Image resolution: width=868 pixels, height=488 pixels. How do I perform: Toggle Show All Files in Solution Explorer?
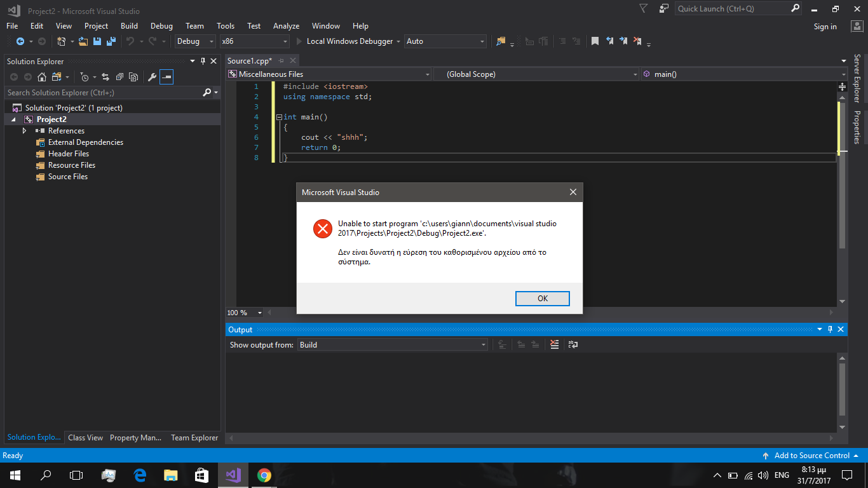(133, 77)
